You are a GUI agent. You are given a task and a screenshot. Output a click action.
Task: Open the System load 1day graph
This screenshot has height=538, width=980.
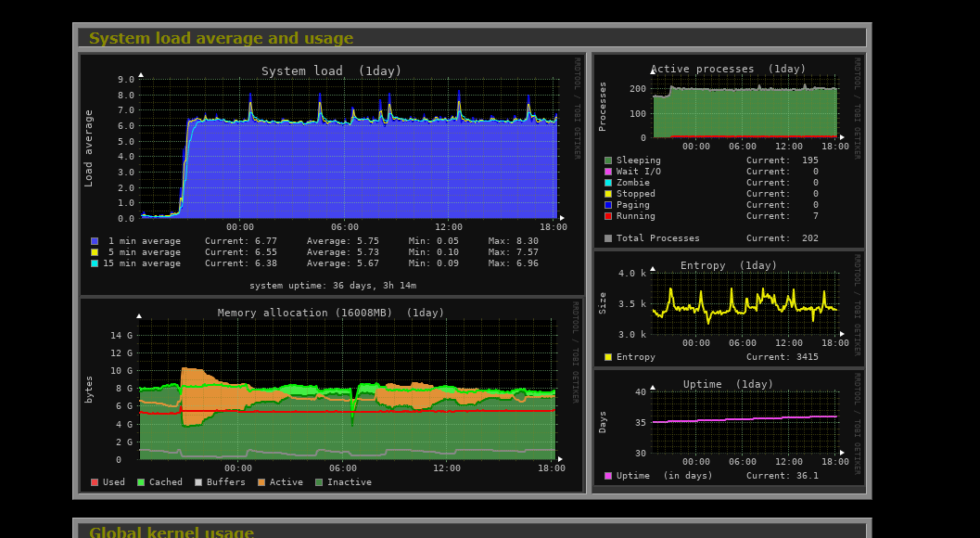333,174
